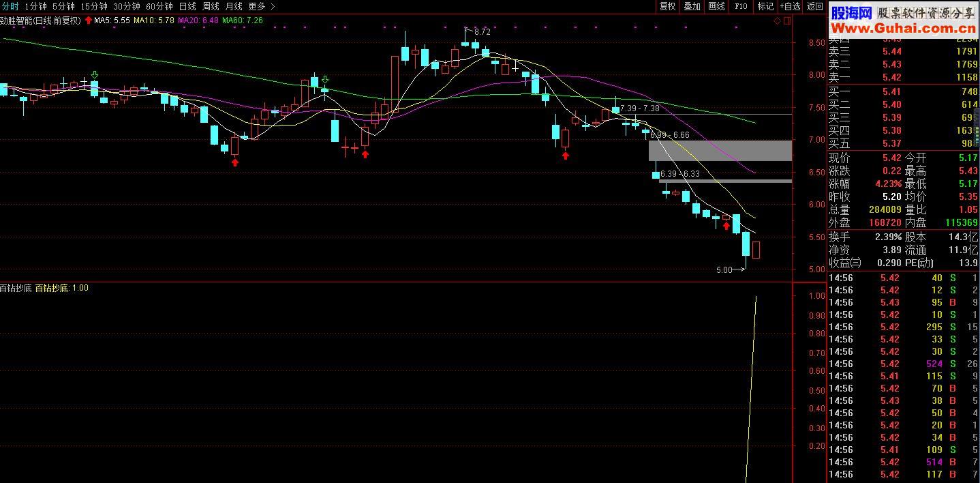980x483 pixels.
Task: Click the 标记 mark button
Action: (765, 6)
